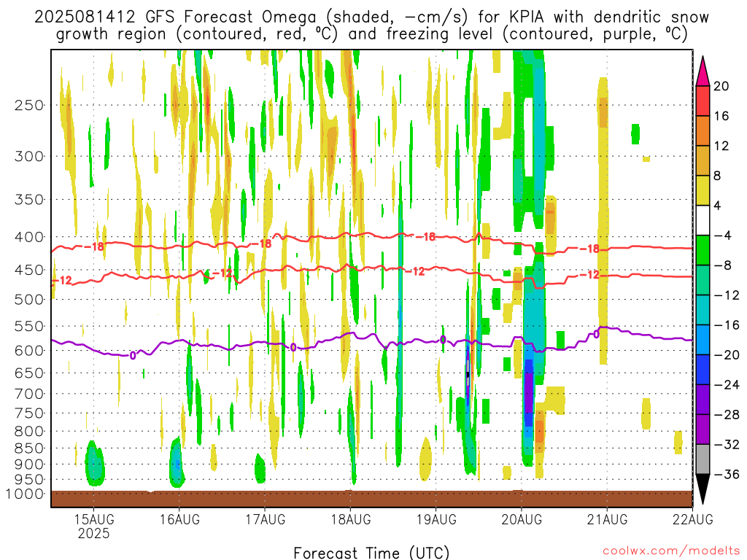Click the blue colorbar swatch between -20 and -24
This screenshot has width=747, height=560.
(x=703, y=370)
